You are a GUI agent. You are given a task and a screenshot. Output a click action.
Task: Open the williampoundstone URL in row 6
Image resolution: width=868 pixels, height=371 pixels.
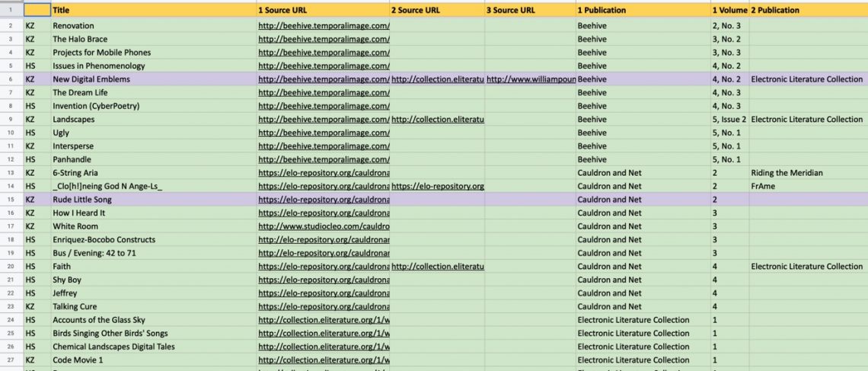[531, 79]
